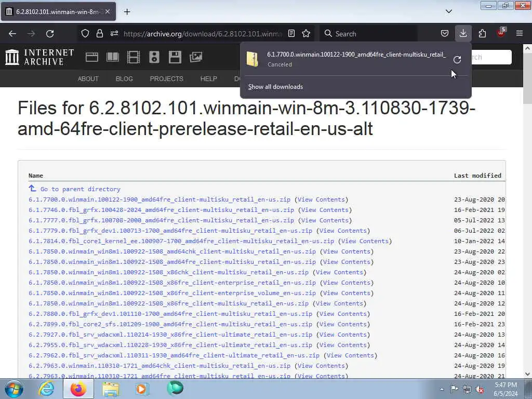Image resolution: width=532 pixels, height=399 pixels.
Task: Download 6.1.7850.0 x86fre client-enterprise_volume zip
Action: point(172,293)
